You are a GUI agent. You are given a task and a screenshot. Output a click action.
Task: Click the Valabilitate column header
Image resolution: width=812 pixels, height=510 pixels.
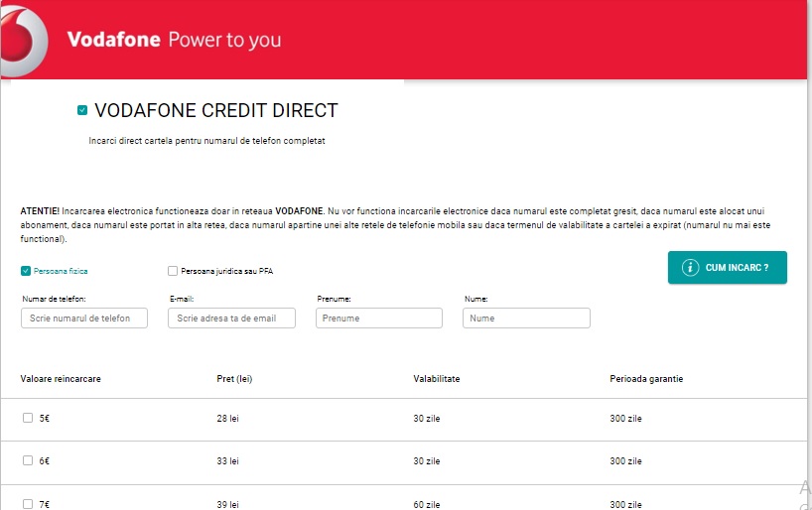(437, 378)
